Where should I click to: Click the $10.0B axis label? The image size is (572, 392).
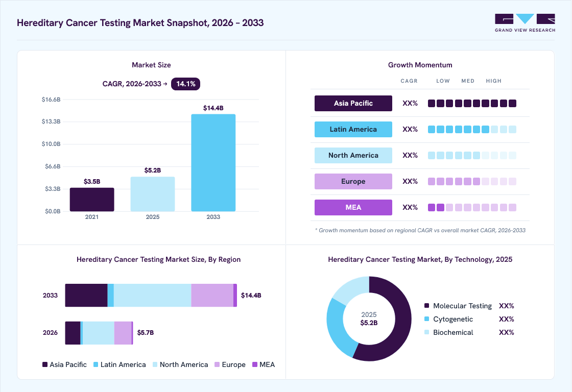pos(51,143)
